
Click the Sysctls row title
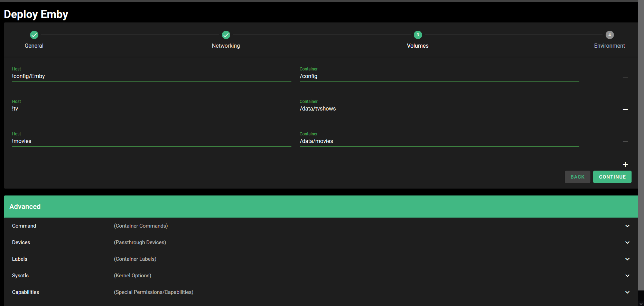click(x=20, y=276)
